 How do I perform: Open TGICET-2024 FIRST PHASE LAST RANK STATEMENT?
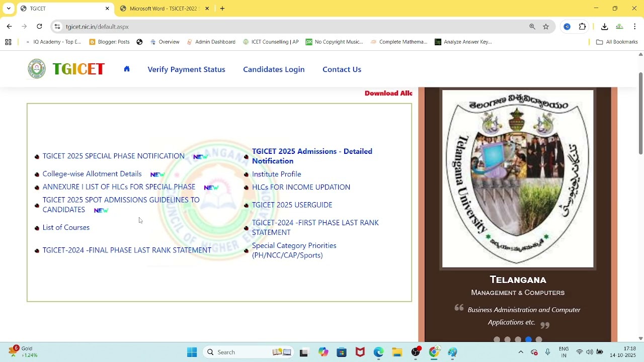[x=315, y=227]
